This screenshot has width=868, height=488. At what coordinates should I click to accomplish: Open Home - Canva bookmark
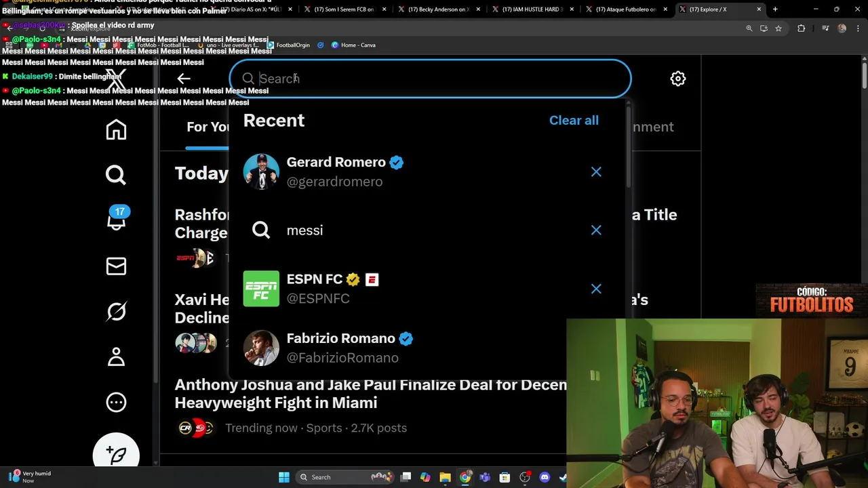353,45
